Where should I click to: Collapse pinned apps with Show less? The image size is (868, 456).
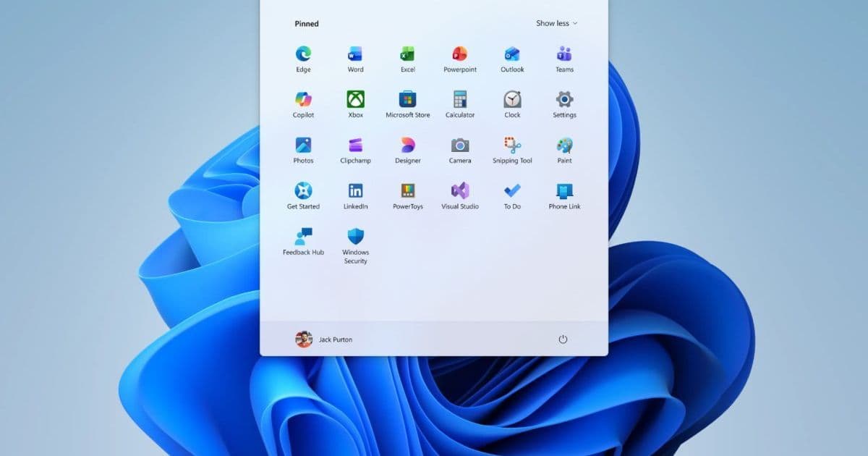point(556,23)
